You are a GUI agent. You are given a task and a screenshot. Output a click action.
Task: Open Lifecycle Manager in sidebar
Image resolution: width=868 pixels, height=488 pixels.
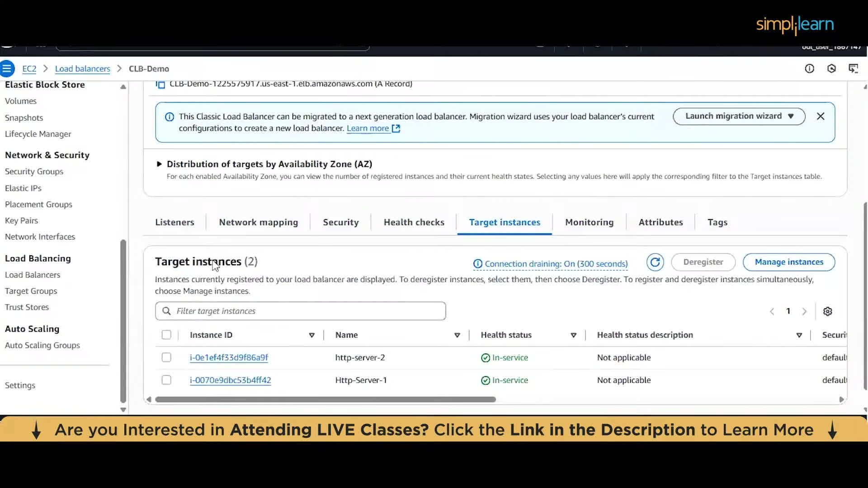pos(38,134)
